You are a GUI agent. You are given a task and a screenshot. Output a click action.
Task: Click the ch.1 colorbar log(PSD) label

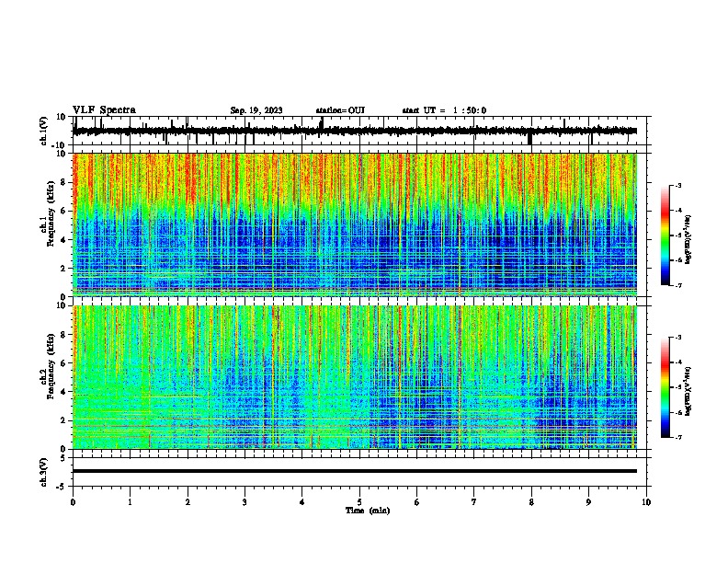tap(688, 239)
